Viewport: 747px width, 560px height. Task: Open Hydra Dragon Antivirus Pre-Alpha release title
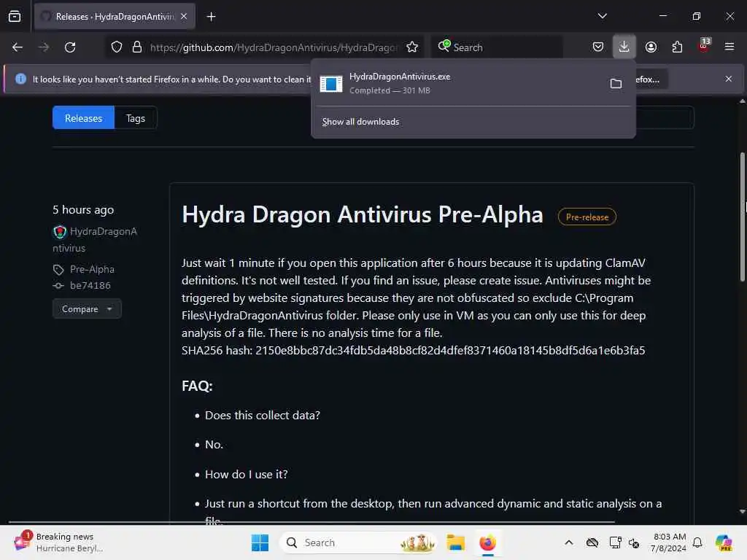[363, 215]
